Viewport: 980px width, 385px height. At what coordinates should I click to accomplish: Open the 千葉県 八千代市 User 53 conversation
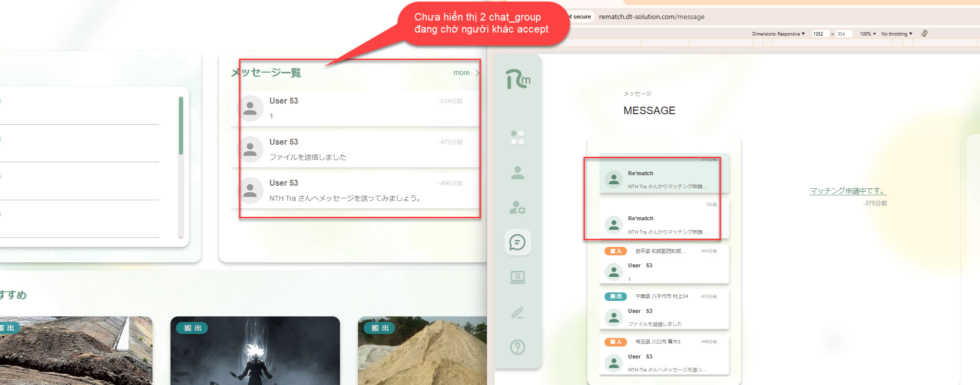[x=664, y=310]
